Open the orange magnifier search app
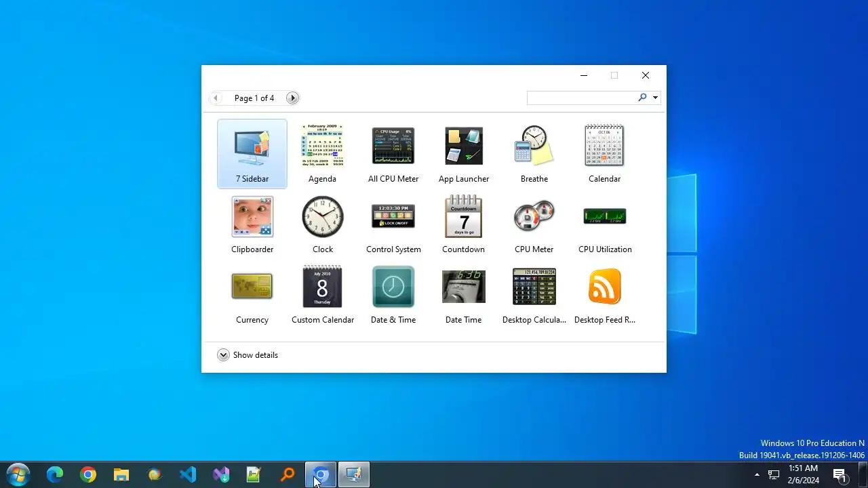This screenshot has width=868, height=488. pyautogui.click(x=288, y=474)
